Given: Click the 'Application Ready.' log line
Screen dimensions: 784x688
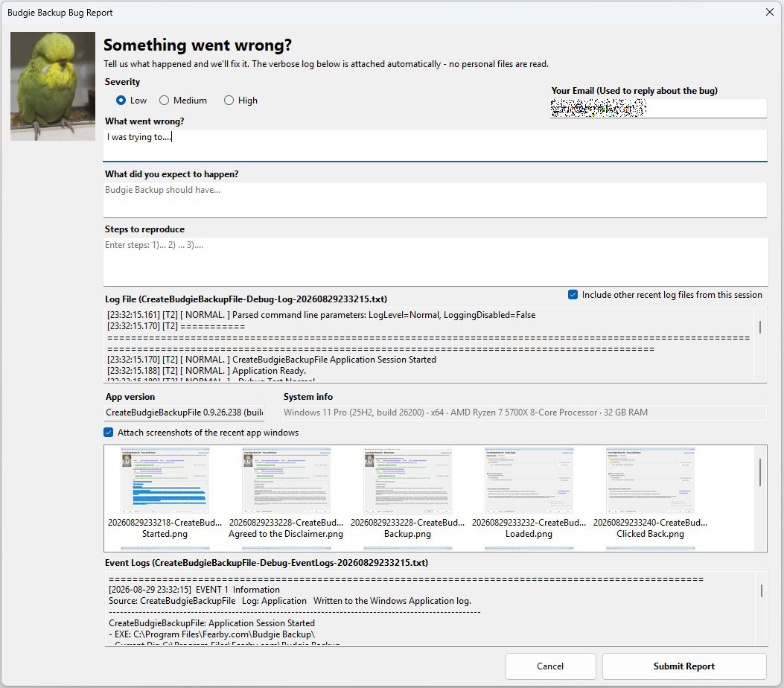Looking at the screenshot, I should coord(206,371).
